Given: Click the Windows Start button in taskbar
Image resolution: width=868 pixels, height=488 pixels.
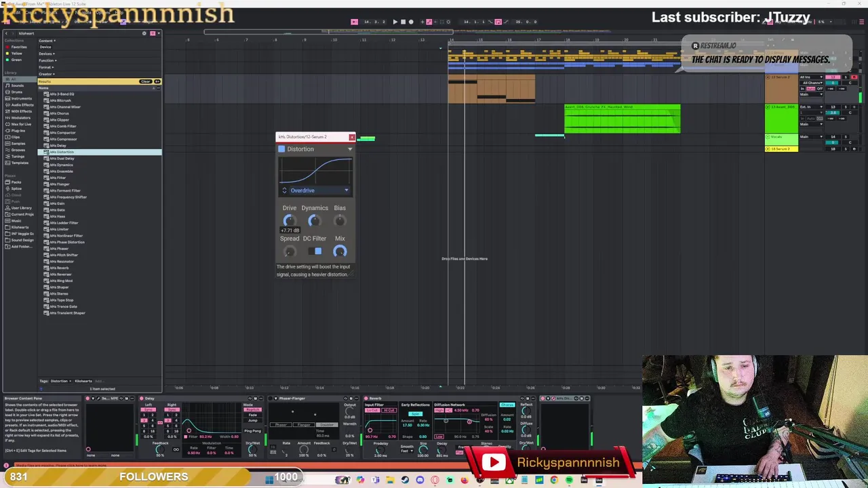Looking at the screenshot, I should click(269, 480).
